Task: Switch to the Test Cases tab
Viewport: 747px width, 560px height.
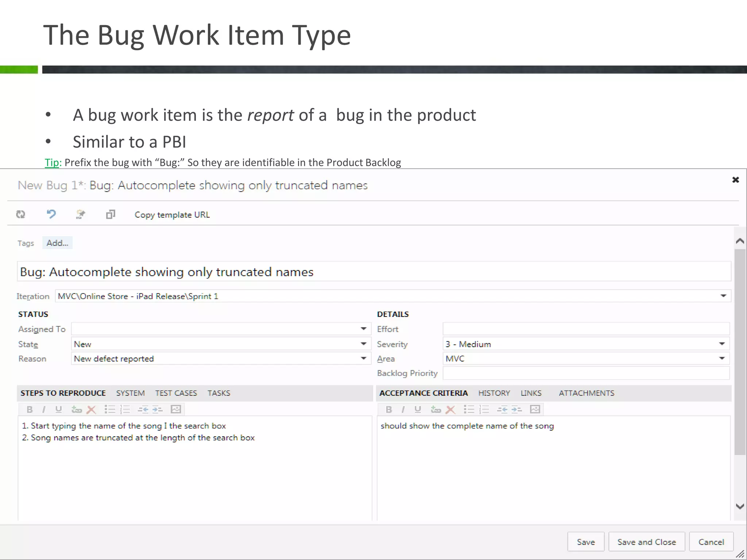Action: (x=176, y=393)
